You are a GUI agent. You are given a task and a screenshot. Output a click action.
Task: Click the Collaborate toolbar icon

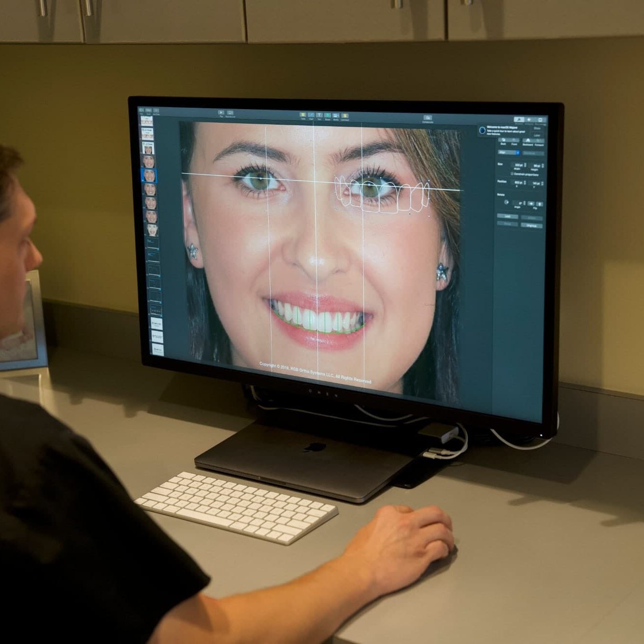[428, 118]
